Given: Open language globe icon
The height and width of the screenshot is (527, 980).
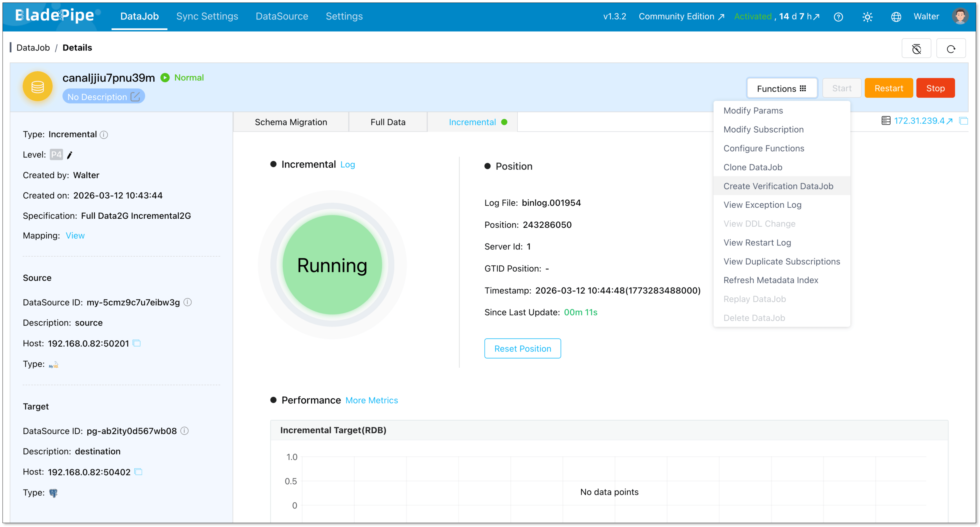Looking at the screenshot, I should 896,17.
